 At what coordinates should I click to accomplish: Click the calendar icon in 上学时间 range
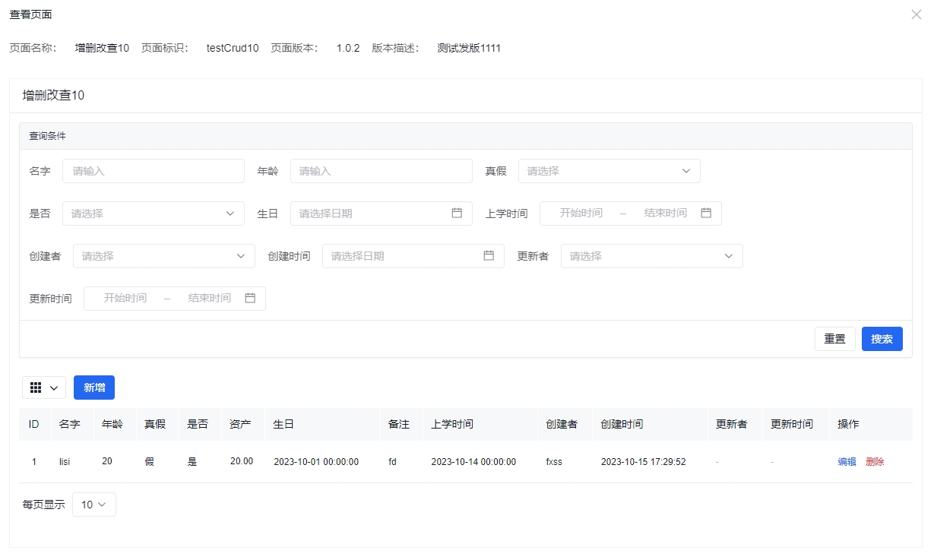[706, 214]
